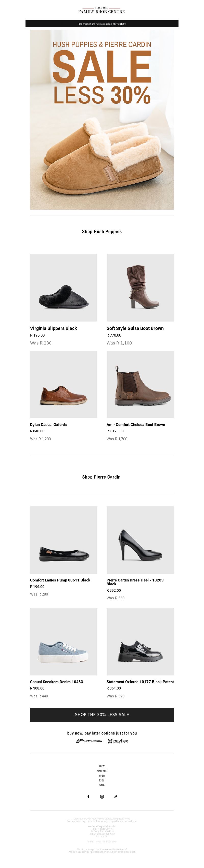Click the Payflex logo
204x868 pixels.
118,741
